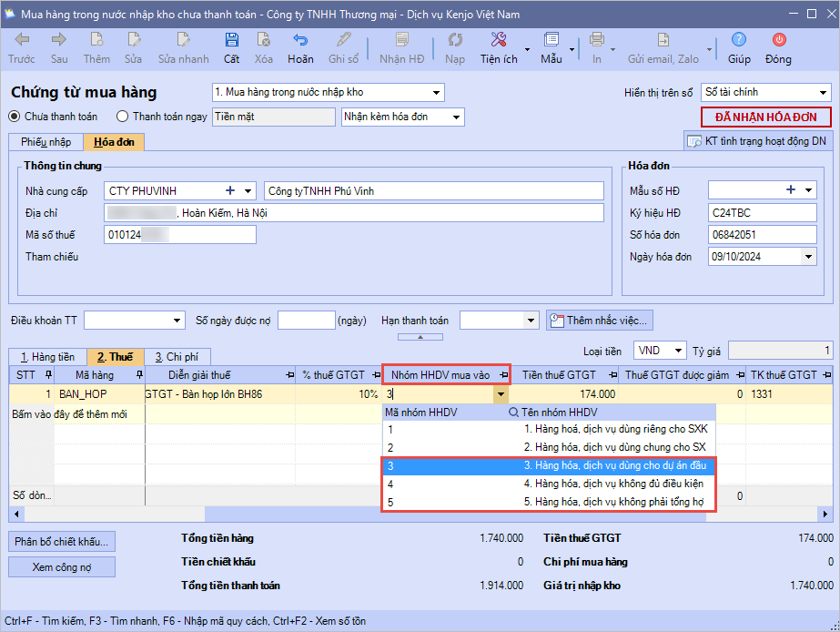Choose group 4 Hàng hóa không đủ điều kiện
840x632 pixels.
click(544, 484)
